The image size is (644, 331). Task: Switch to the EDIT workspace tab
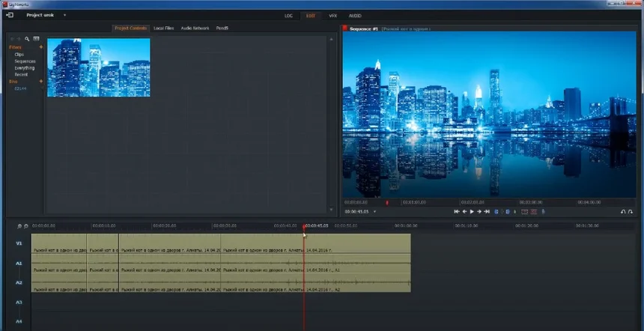311,16
